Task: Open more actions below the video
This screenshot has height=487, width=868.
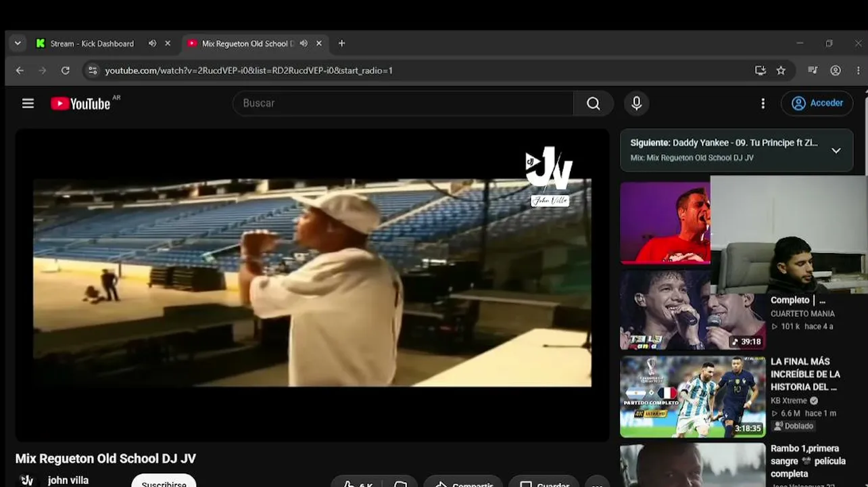Action: 598,483
